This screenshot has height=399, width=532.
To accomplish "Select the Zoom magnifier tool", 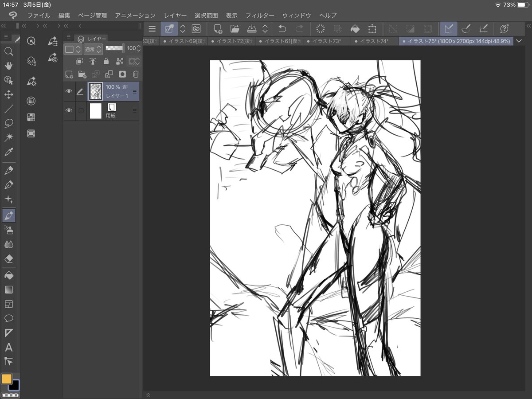I will [8, 51].
